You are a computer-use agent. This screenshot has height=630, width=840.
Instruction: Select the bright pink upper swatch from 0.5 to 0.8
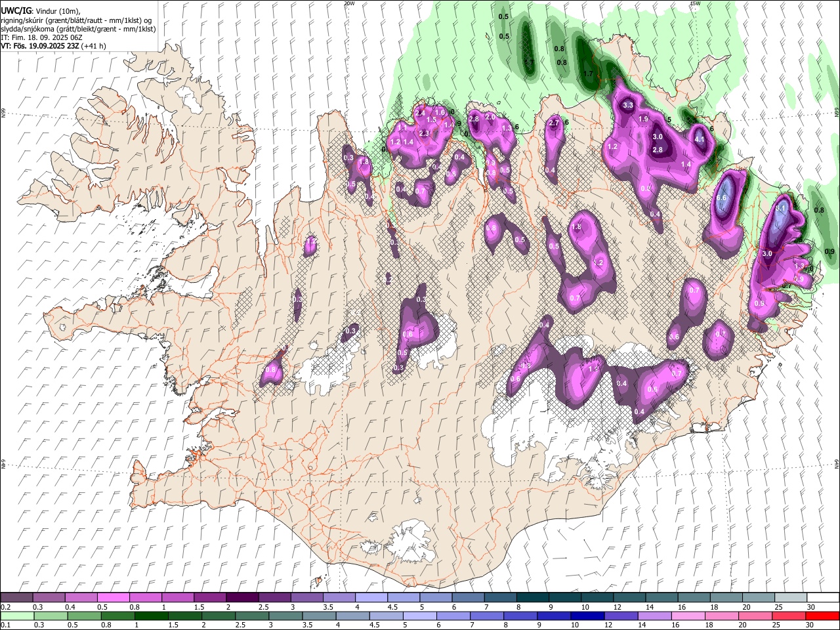click(113, 597)
